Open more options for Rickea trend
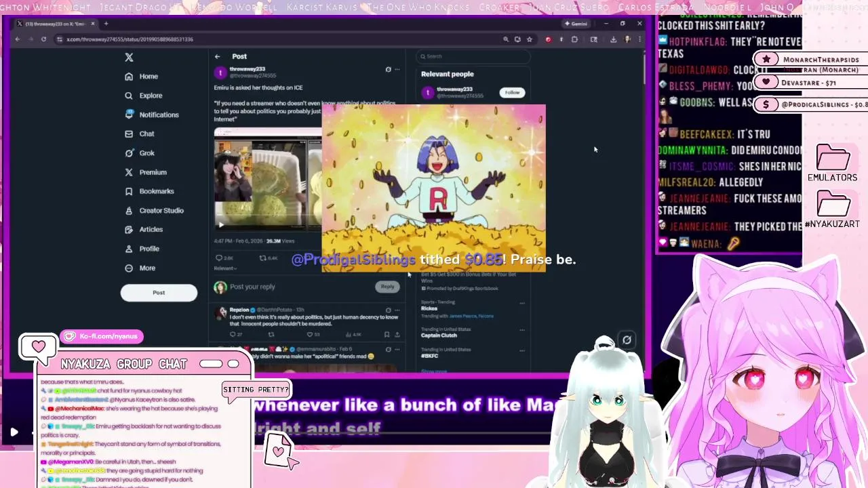This screenshot has height=488, width=868. point(522,303)
